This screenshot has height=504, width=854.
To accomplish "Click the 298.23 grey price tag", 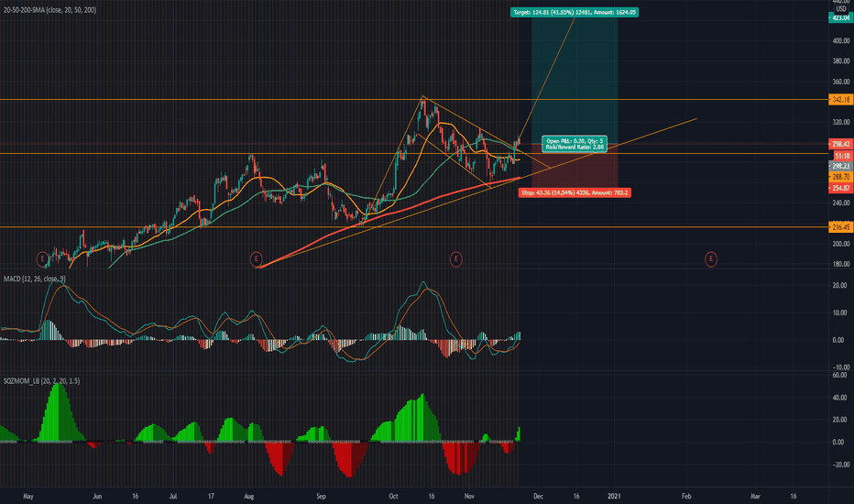I will [x=840, y=166].
